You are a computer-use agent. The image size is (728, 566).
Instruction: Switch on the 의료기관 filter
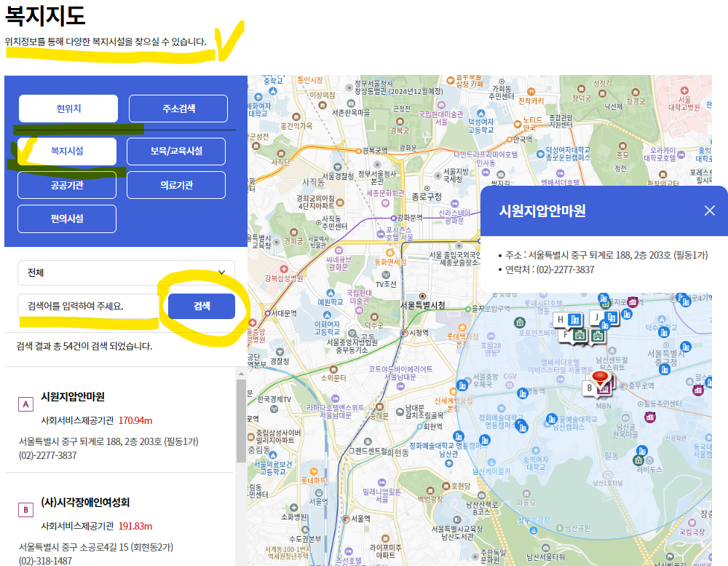coord(176,185)
